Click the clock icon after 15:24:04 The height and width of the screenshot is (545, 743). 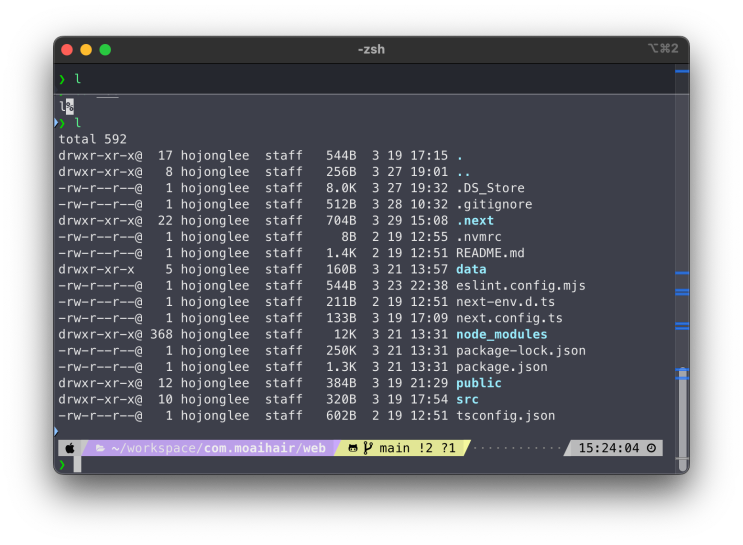pyautogui.click(x=652, y=448)
